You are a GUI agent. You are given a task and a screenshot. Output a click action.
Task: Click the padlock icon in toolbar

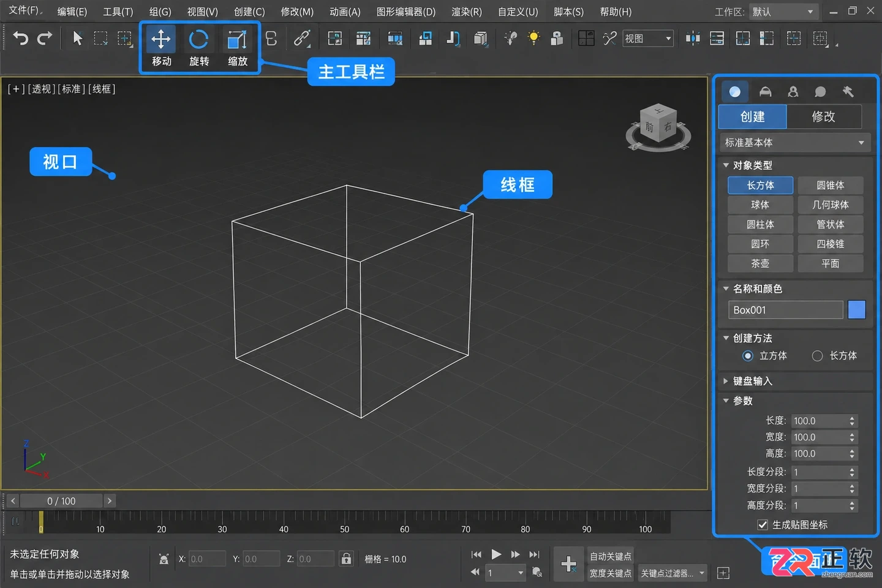click(557, 38)
